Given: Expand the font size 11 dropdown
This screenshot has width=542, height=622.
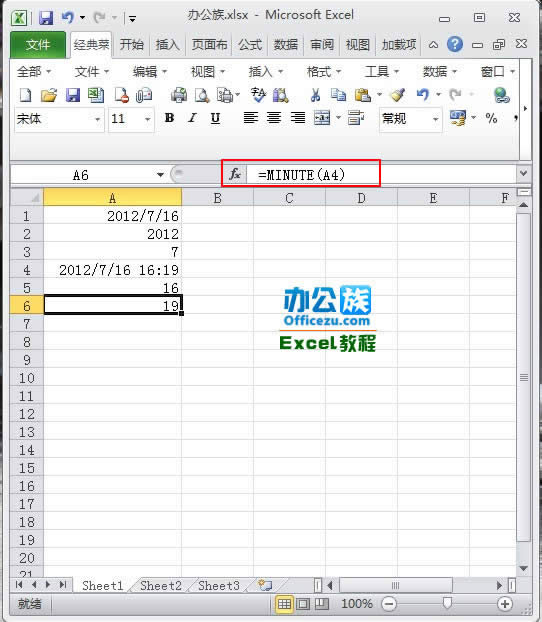Looking at the screenshot, I should (148, 119).
